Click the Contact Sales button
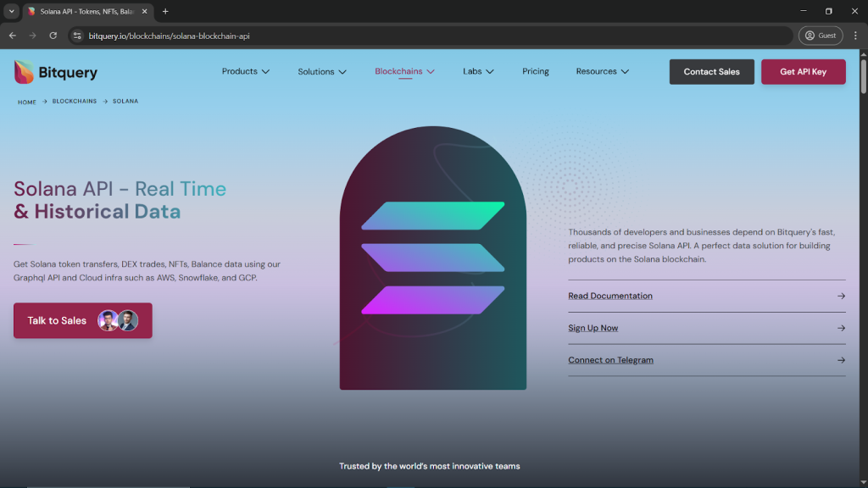The height and width of the screenshot is (488, 868). point(711,72)
